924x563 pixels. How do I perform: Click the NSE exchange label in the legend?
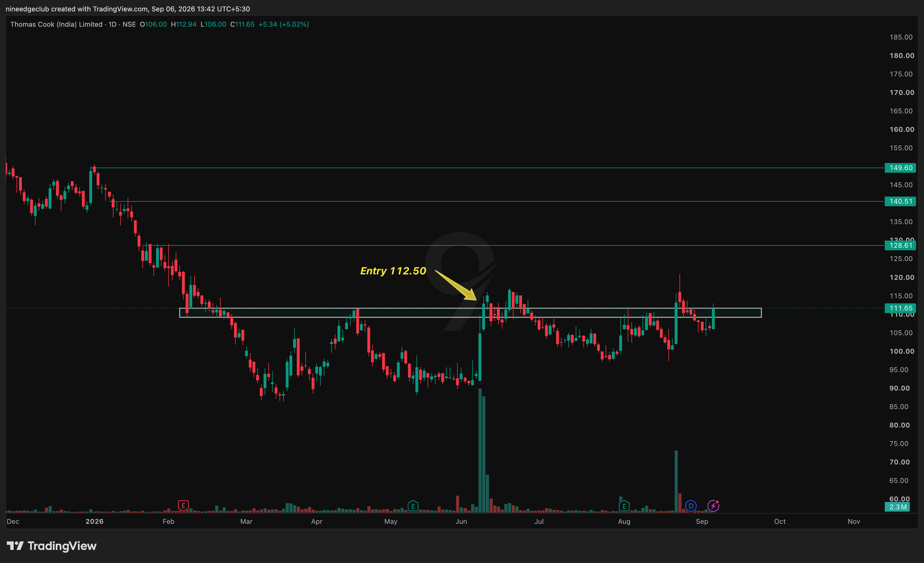click(129, 24)
